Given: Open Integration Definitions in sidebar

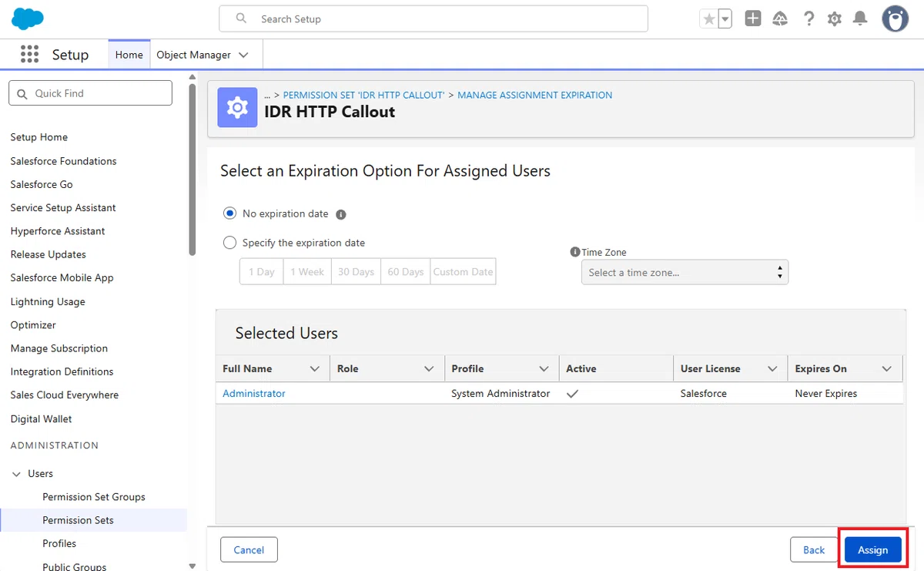Looking at the screenshot, I should click(x=62, y=371).
